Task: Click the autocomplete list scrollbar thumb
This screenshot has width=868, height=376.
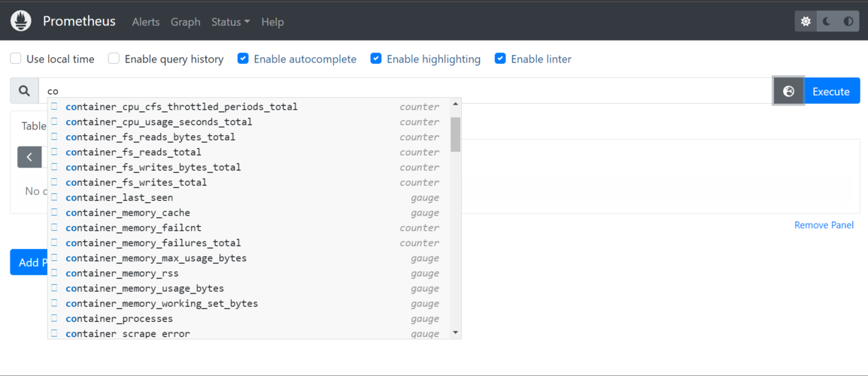Action: [x=455, y=134]
